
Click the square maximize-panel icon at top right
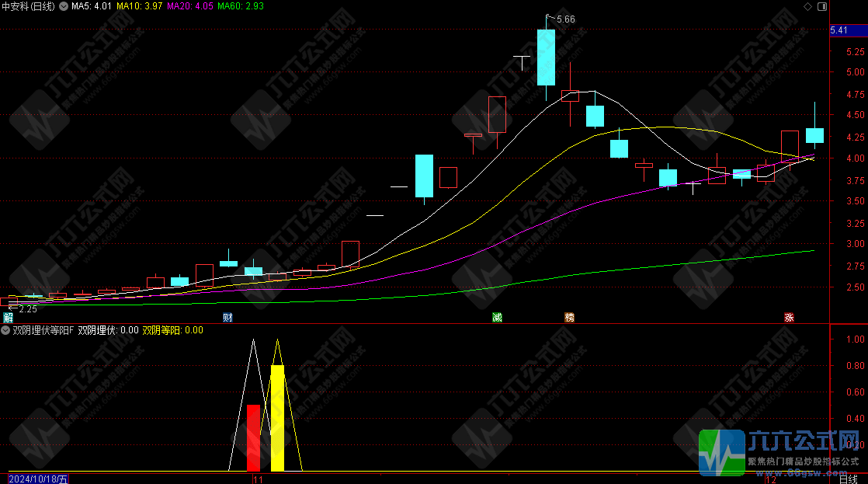[x=822, y=6]
